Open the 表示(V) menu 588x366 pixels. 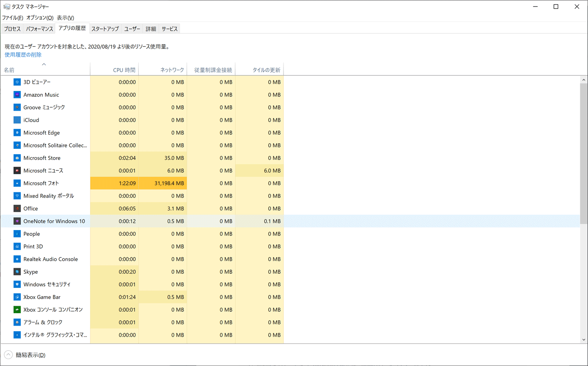[x=65, y=18]
